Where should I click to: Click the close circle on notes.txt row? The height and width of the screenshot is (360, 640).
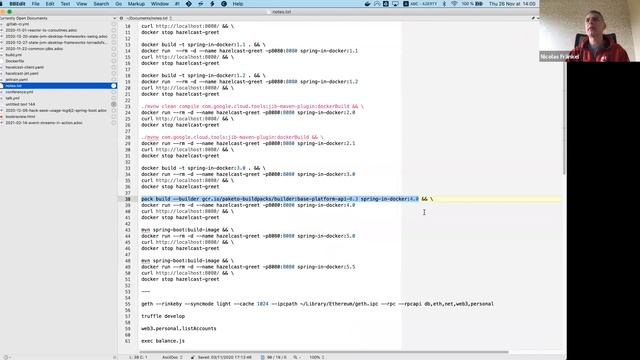tap(113, 86)
